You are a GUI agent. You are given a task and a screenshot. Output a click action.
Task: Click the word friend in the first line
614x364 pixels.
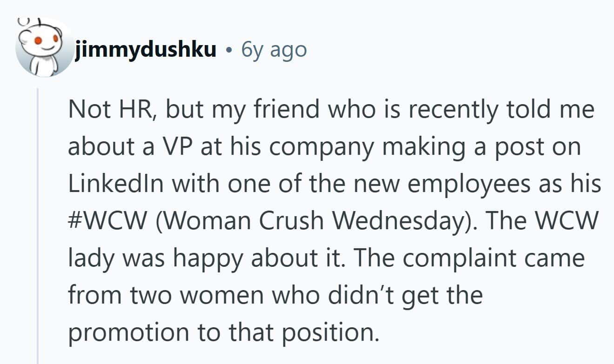[254, 110]
